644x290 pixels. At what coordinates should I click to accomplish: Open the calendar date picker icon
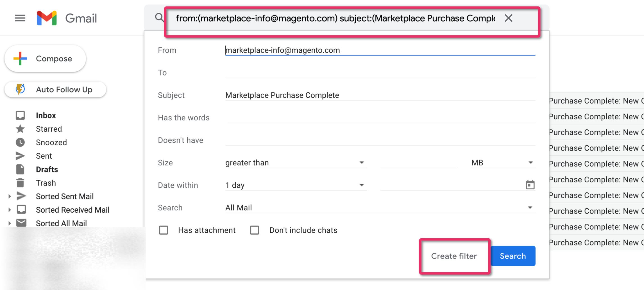pos(530,185)
